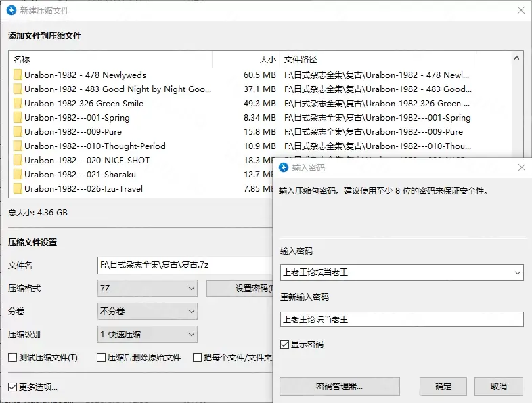
Task: Click folder icon beside Urabon-1982---021-Sharaku
Action: 18,175
